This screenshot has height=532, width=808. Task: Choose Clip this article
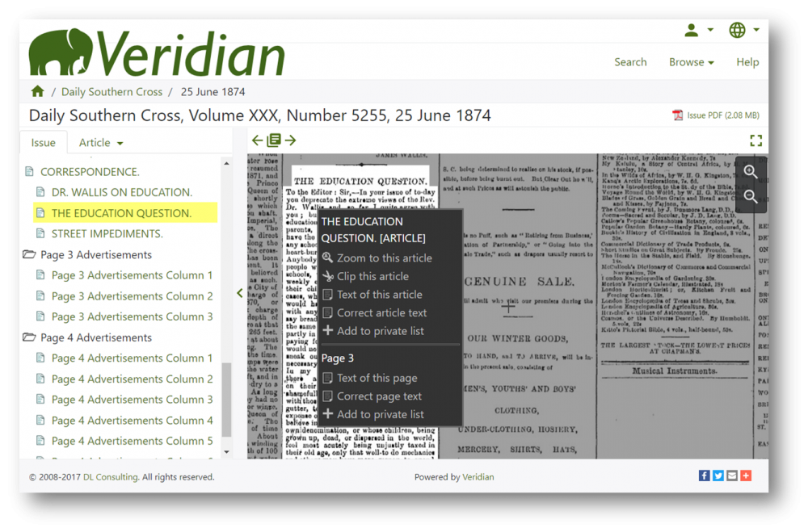click(x=365, y=276)
